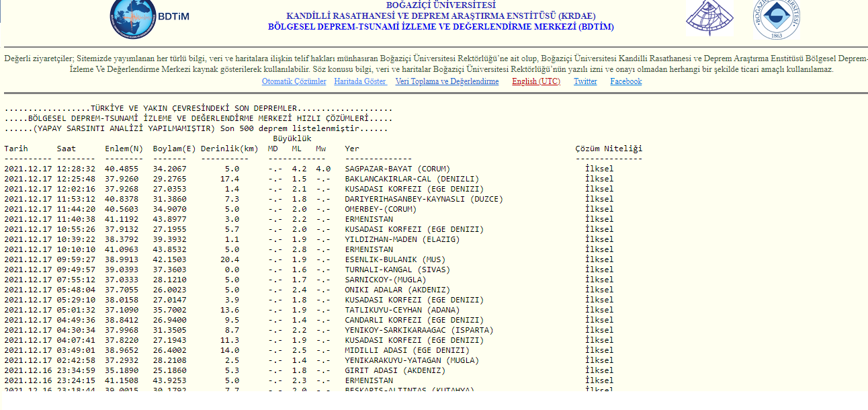Click YENIKARAKUYU-YATAGAN (MUGLA) location text
The height and width of the screenshot is (410, 868).
click(412, 360)
